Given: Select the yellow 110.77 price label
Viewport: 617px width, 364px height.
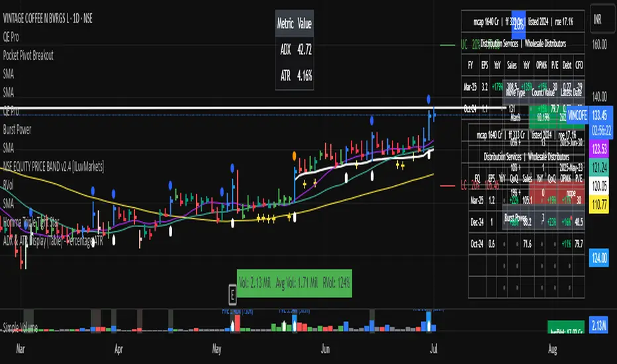Looking at the screenshot, I should [599, 205].
